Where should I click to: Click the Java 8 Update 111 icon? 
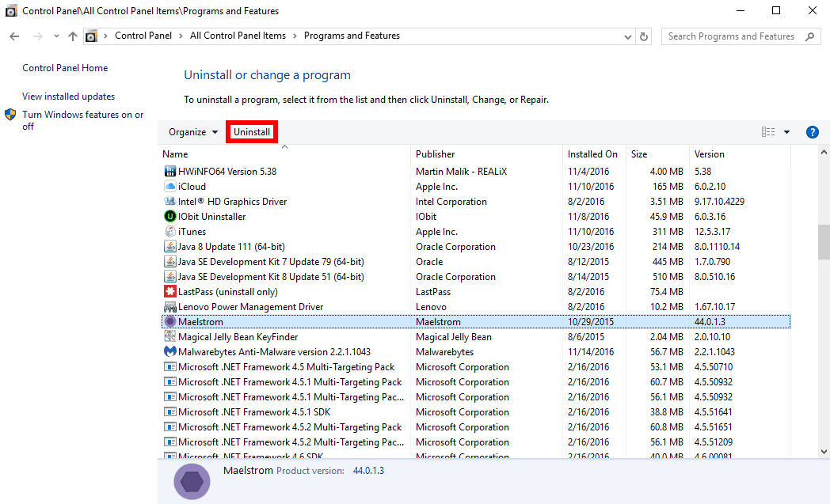click(170, 246)
